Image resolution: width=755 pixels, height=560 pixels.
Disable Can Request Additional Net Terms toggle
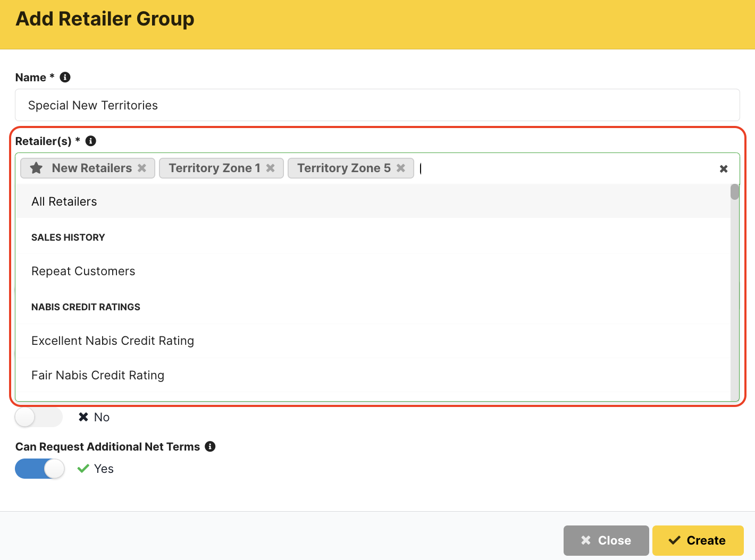pos(40,469)
